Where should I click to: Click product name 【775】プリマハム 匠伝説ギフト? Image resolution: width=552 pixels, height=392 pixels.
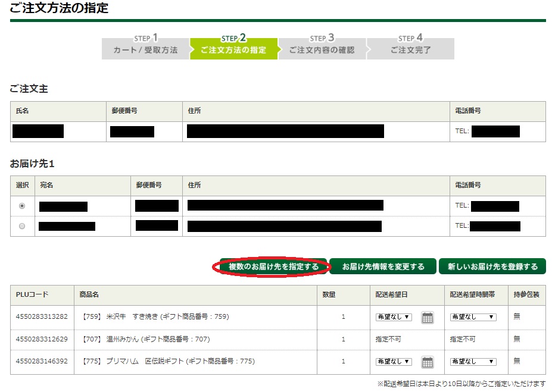[x=167, y=361]
